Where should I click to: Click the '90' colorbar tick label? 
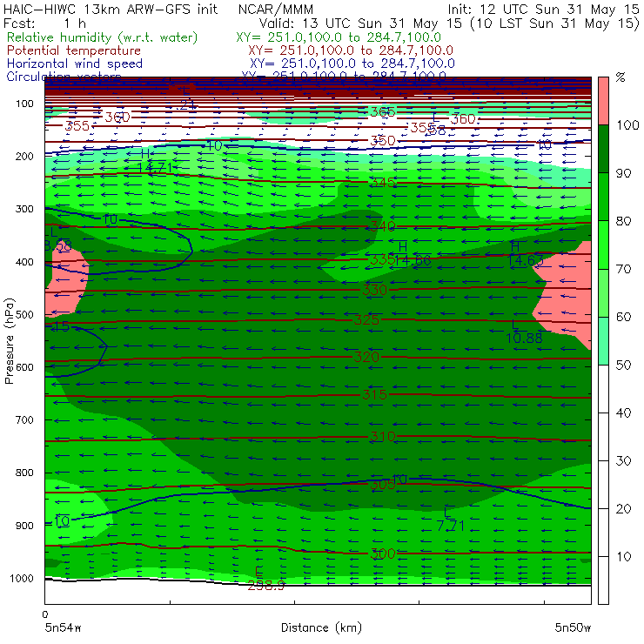click(623, 173)
